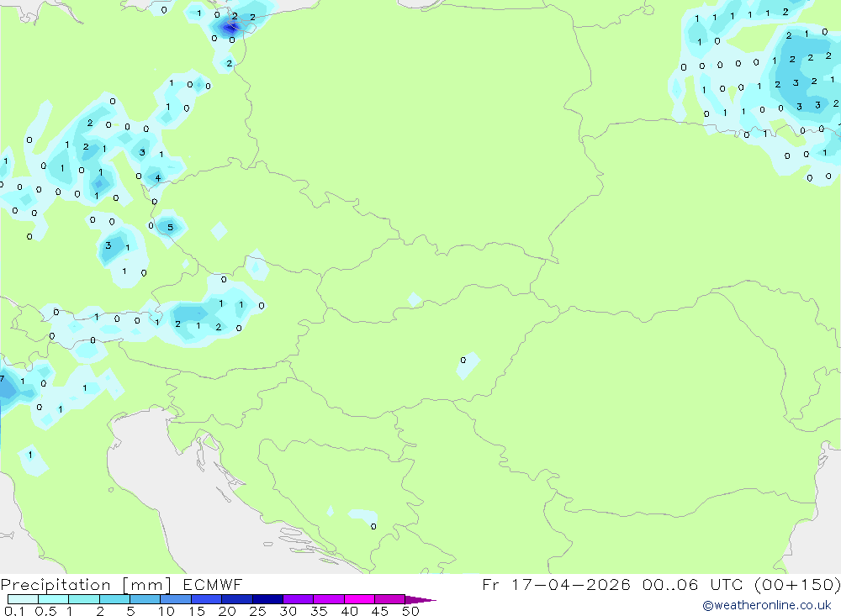Pick the 45–50 mm legend swatch
This screenshot has height=616, width=841.
[389, 599]
